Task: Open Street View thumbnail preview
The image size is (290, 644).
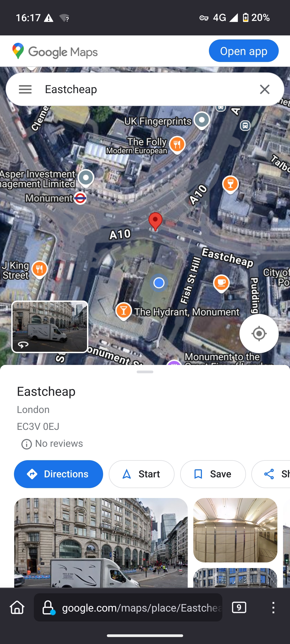Action: pos(50,327)
